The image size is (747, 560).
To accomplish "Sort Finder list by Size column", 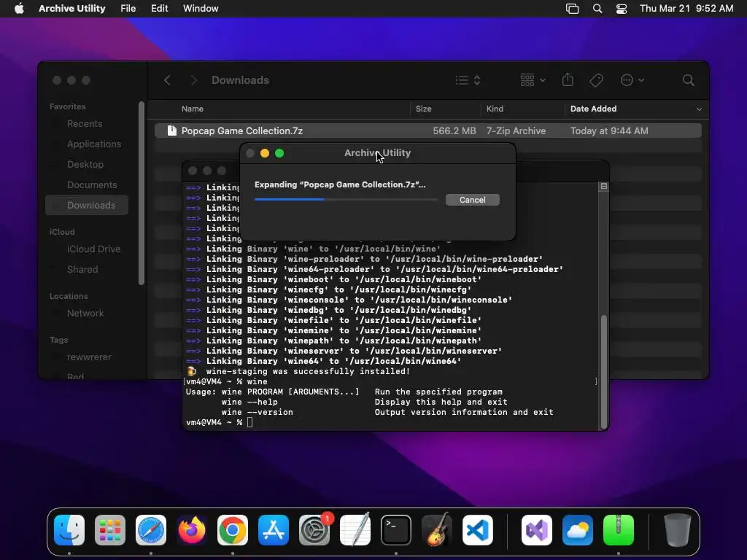I will [424, 109].
